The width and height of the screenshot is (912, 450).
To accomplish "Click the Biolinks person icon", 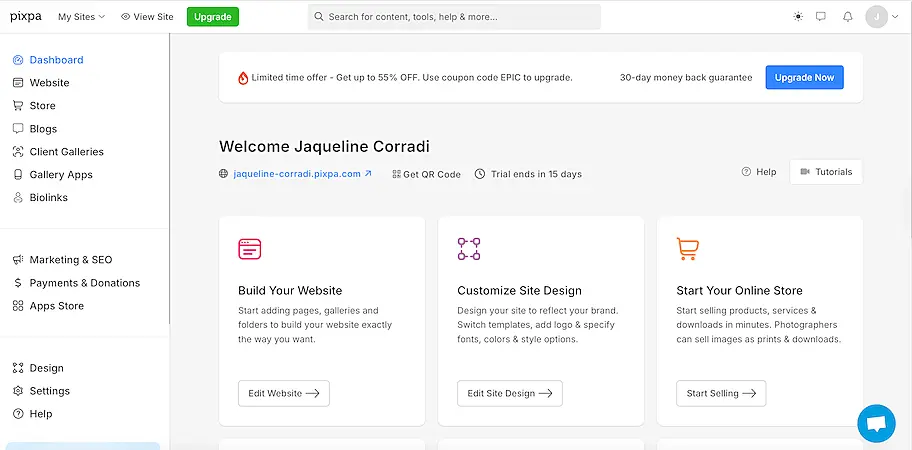I will pyautogui.click(x=18, y=198).
